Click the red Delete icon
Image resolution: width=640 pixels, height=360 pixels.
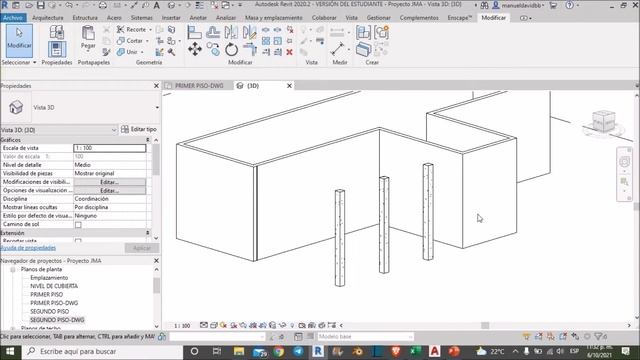click(x=289, y=52)
